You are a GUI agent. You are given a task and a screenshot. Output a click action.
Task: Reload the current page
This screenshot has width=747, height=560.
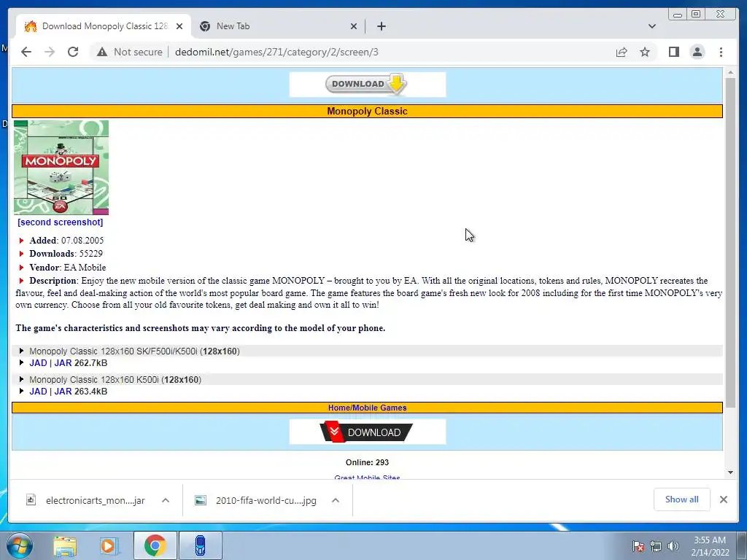tap(73, 52)
